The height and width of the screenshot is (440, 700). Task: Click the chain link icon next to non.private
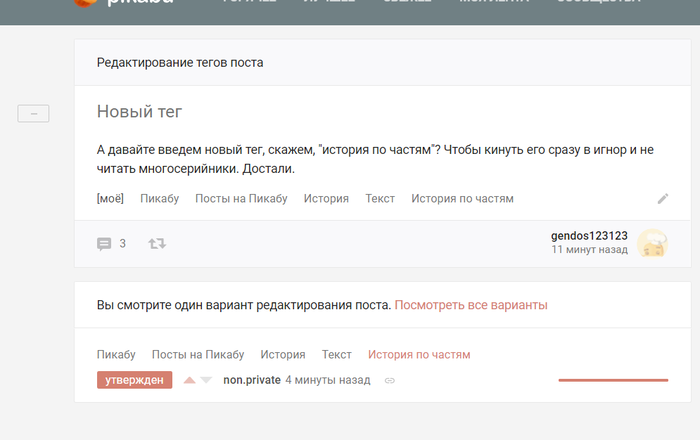tap(390, 381)
